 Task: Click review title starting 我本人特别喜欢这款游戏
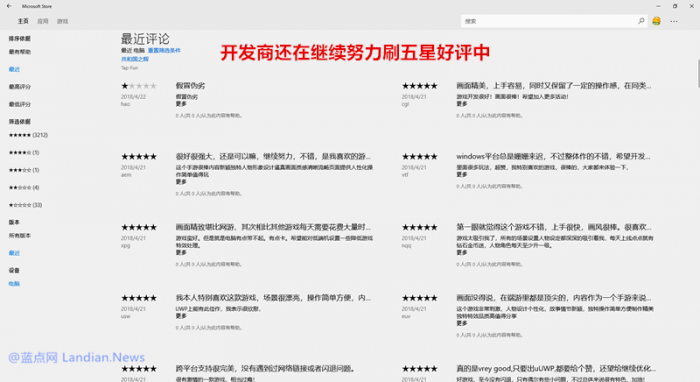[273, 298]
